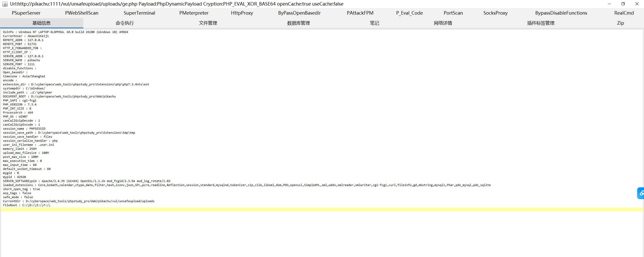Select the 基础信息 tab

tap(42, 23)
